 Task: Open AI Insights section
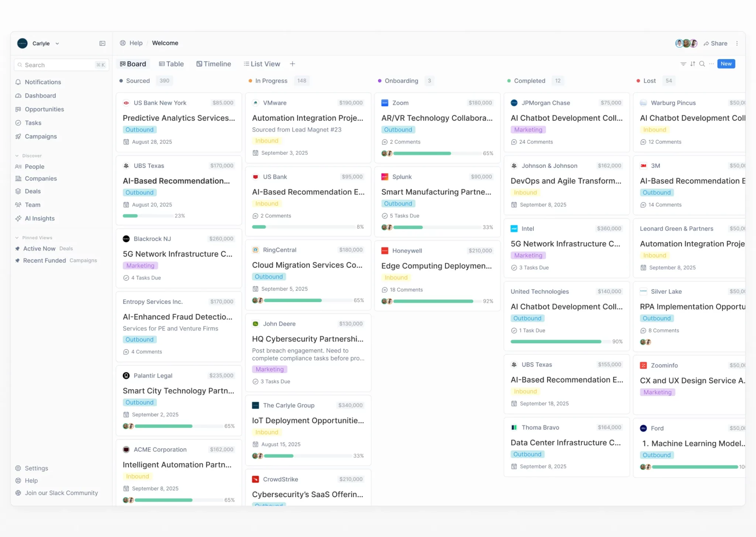(x=39, y=218)
